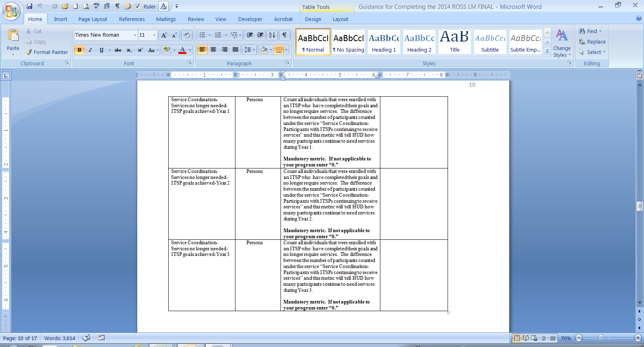Click the Increase Indent icon

(260, 35)
